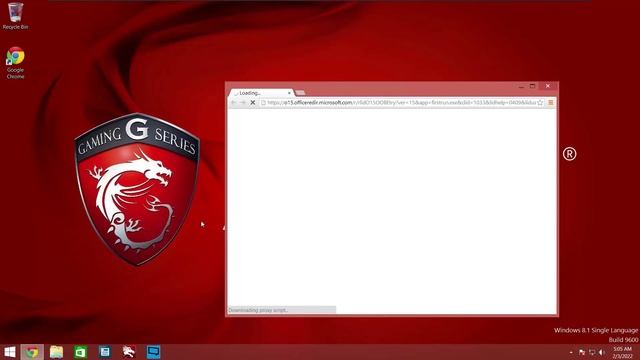Open File Explorer from the taskbar

(56, 352)
